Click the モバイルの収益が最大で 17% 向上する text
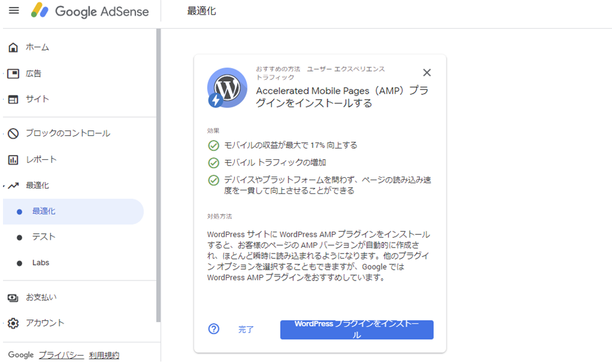This screenshot has width=612, height=364. click(x=291, y=145)
